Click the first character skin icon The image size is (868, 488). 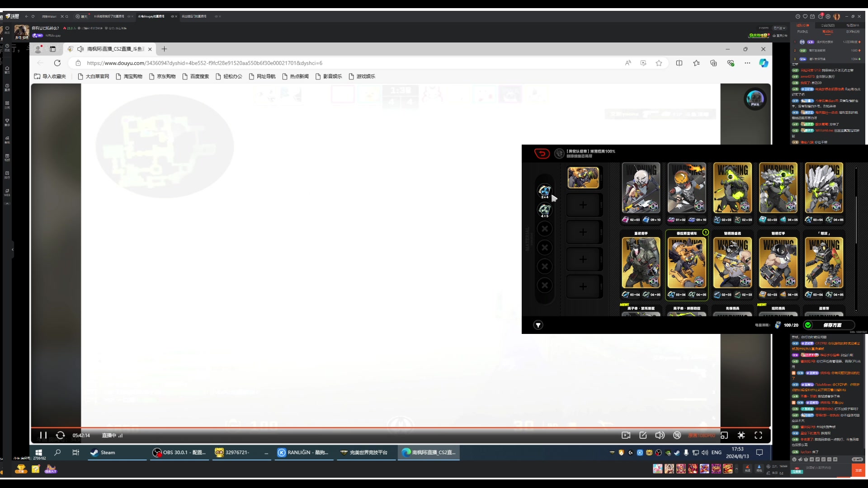tap(583, 177)
